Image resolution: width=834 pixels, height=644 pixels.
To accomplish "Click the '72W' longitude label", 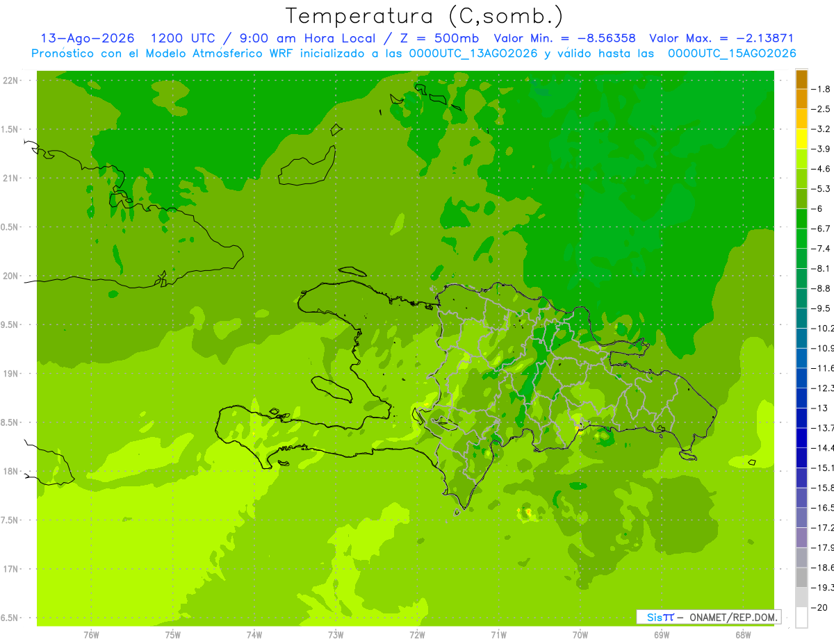I will pyautogui.click(x=418, y=635).
